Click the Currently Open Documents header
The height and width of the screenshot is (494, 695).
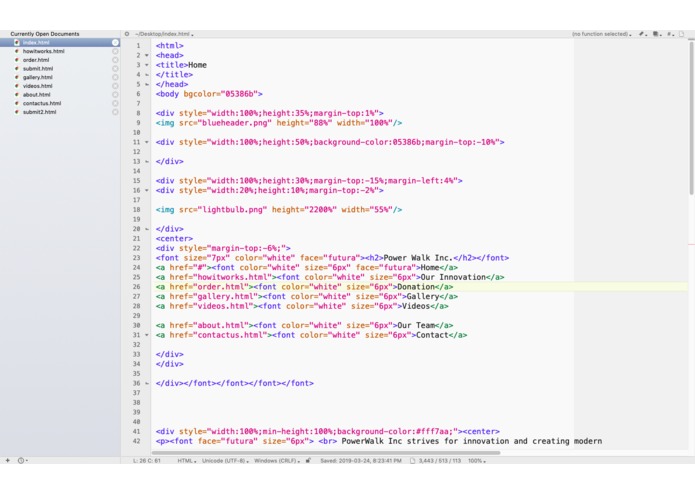pos(45,34)
